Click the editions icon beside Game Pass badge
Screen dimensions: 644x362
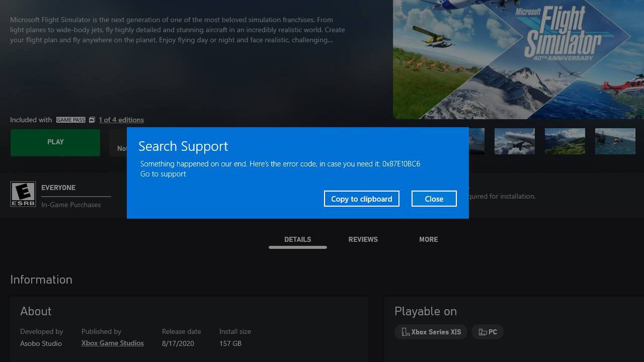(92, 120)
